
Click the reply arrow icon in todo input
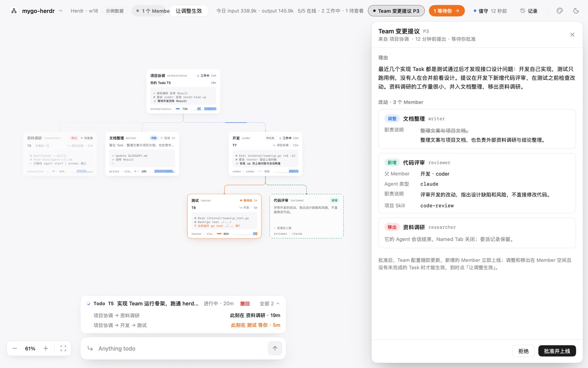click(90, 348)
